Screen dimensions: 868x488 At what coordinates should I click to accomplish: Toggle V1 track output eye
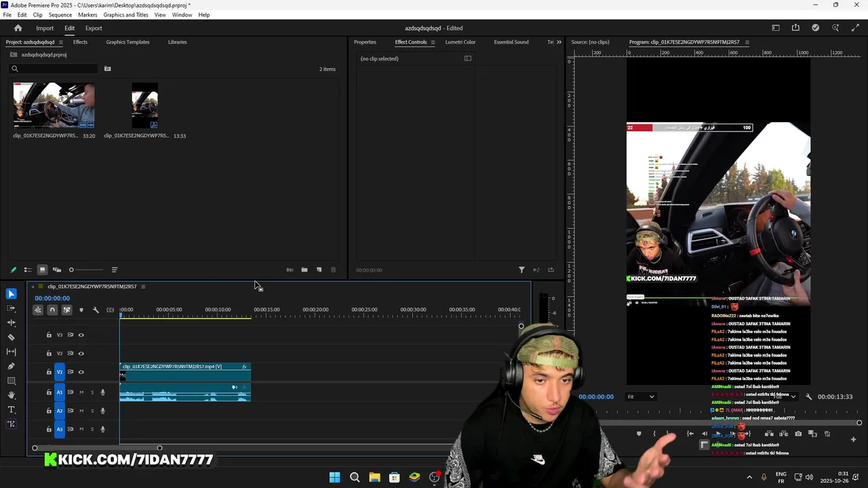81,371
